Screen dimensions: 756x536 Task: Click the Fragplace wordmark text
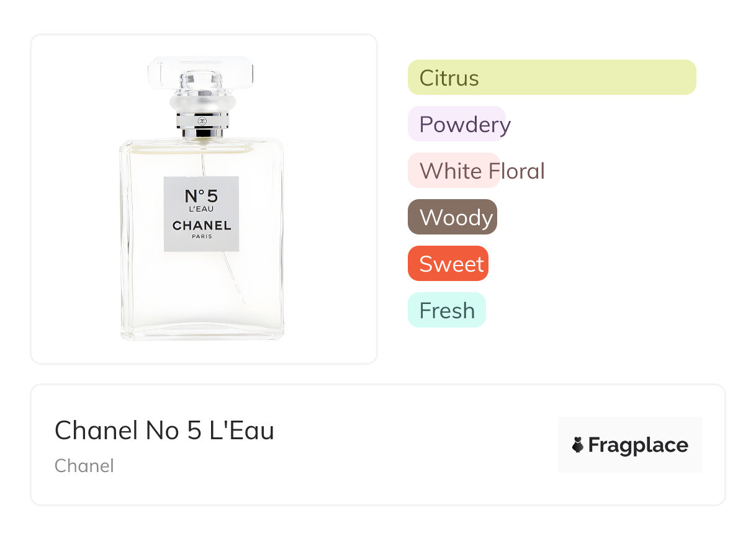[x=637, y=445]
